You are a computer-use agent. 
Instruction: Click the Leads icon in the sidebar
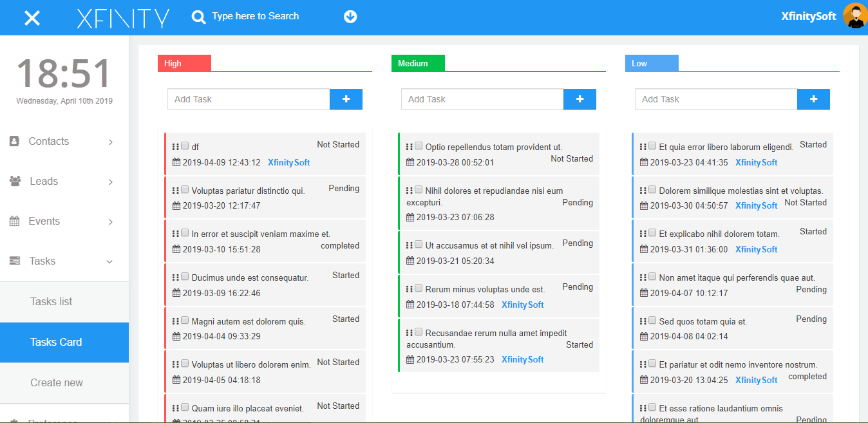pos(14,181)
